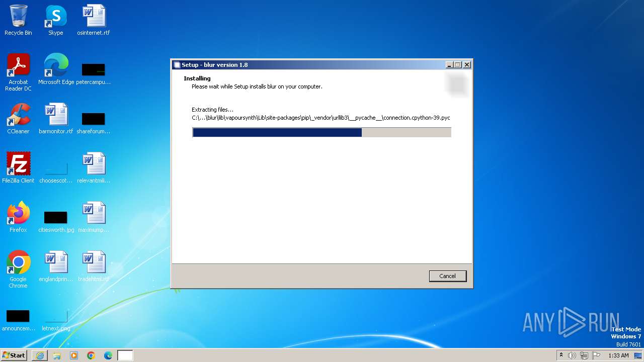Minimize the Setup window
Screen dimensions: 644x362
(x=449, y=65)
